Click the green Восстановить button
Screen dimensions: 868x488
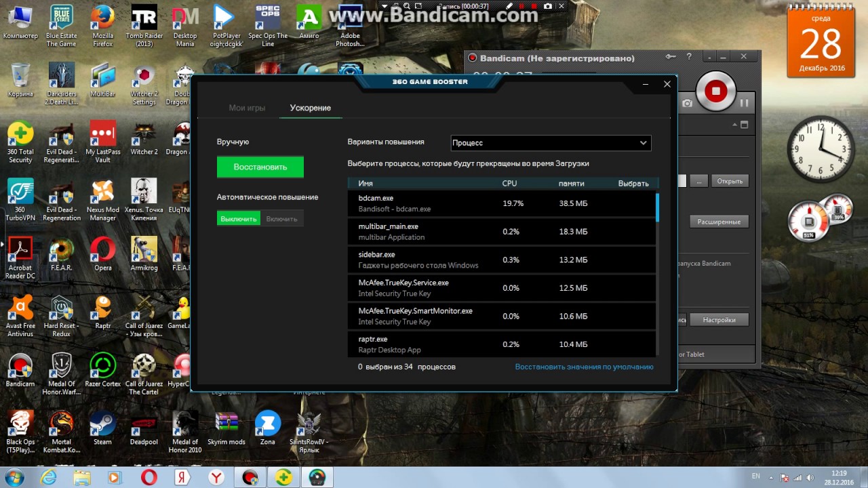pyautogui.click(x=260, y=167)
